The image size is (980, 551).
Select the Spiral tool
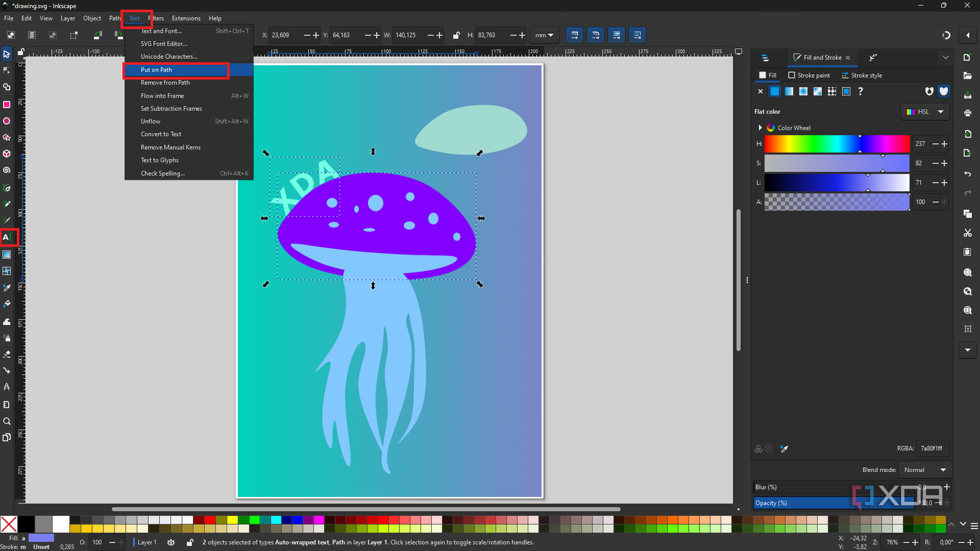coord(7,170)
